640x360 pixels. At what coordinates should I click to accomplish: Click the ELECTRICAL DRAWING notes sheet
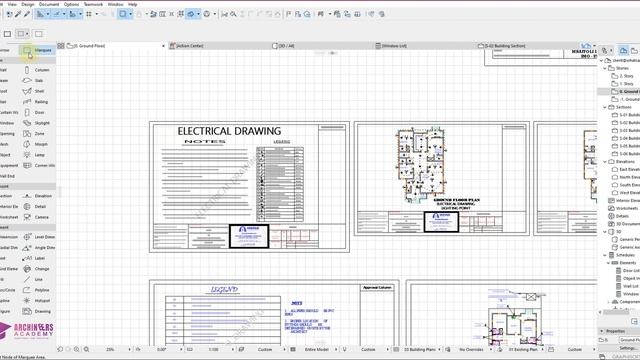point(249,187)
